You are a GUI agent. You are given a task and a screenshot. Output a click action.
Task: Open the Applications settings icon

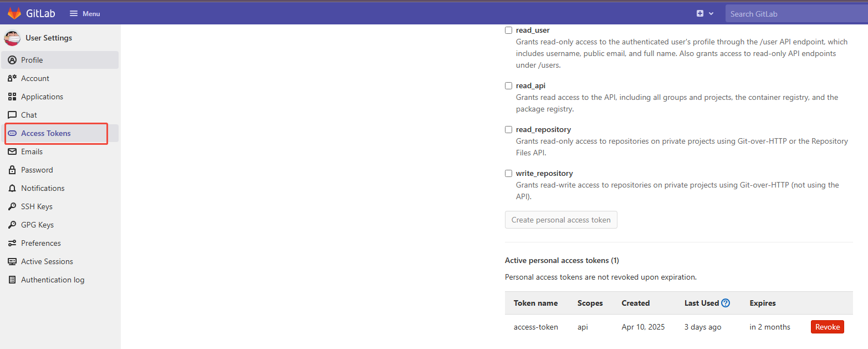pyautogui.click(x=12, y=96)
